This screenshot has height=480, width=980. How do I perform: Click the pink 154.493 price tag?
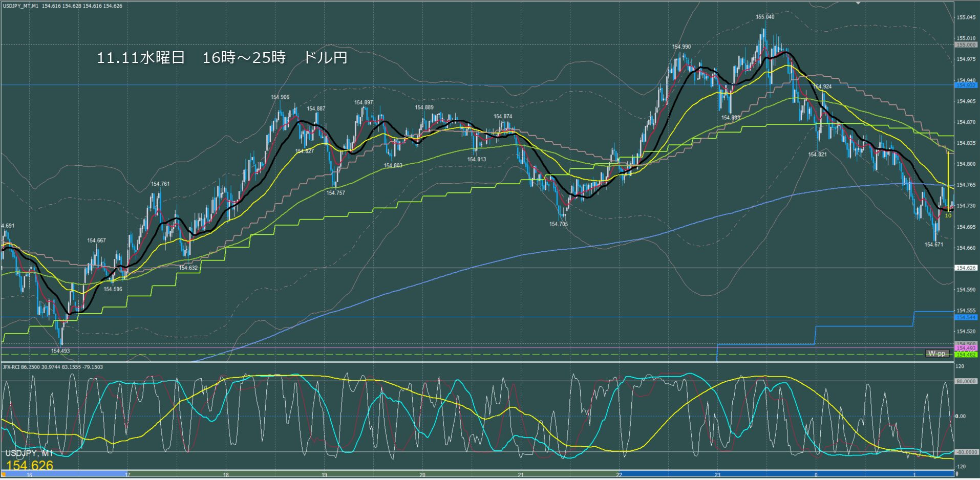[966, 348]
